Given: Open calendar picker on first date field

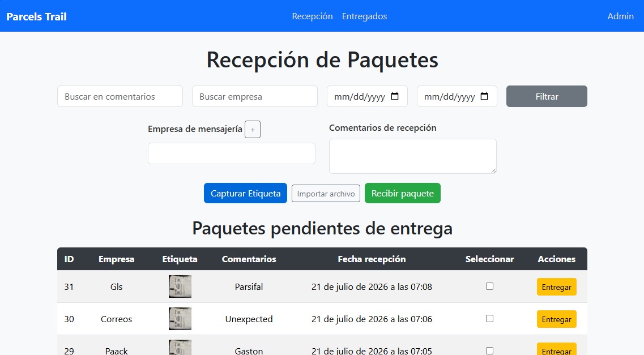Looking at the screenshot, I should pyautogui.click(x=395, y=96).
